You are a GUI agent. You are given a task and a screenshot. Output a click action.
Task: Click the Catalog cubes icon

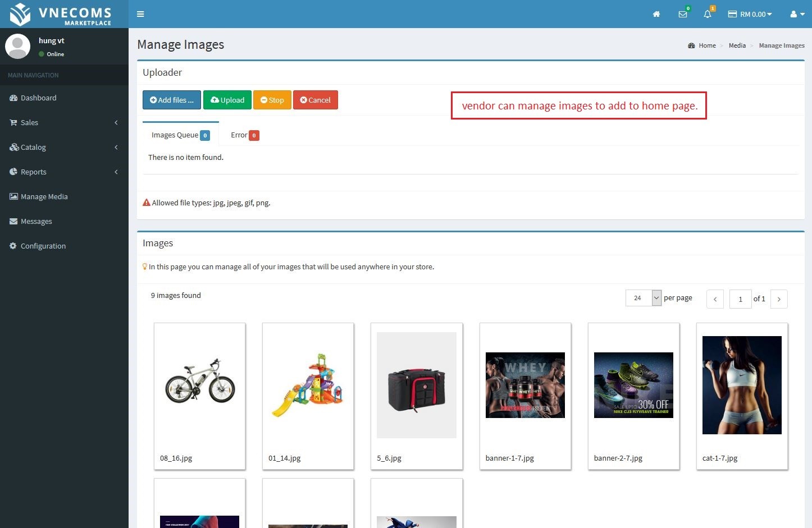14,147
